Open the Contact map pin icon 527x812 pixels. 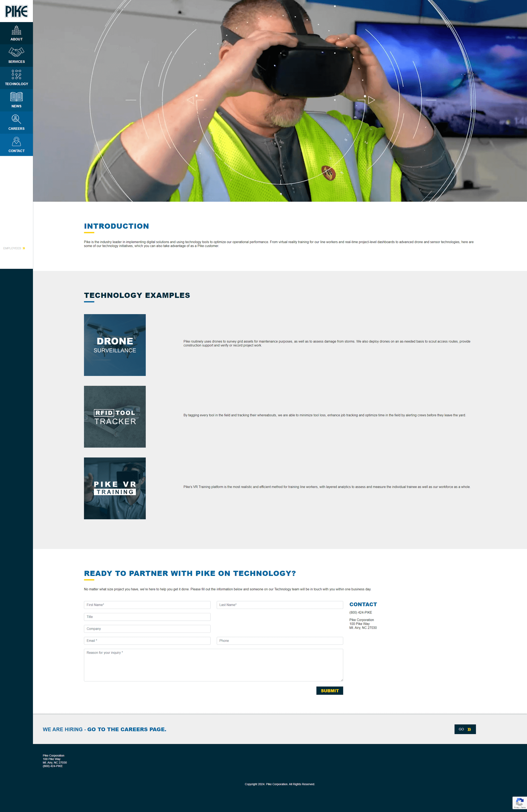click(x=16, y=141)
